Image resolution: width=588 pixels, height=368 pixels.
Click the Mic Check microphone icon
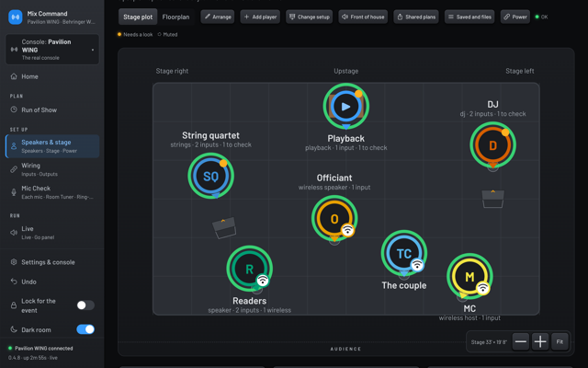point(14,192)
